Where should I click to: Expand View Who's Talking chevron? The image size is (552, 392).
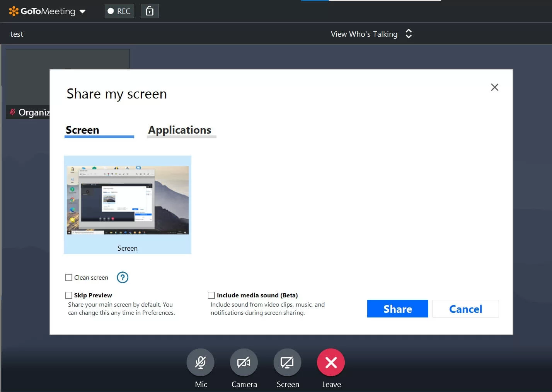pos(409,34)
